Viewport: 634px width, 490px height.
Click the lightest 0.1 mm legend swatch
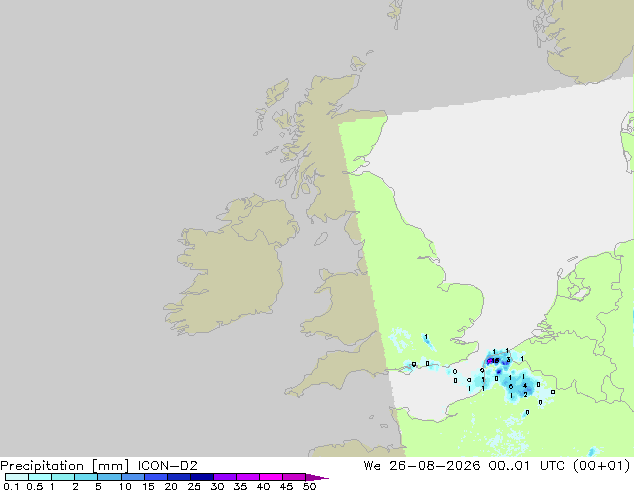[x=17, y=477]
